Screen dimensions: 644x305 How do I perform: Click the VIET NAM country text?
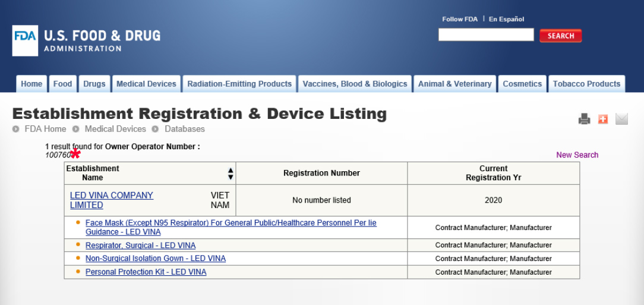(x=220, y=200)
